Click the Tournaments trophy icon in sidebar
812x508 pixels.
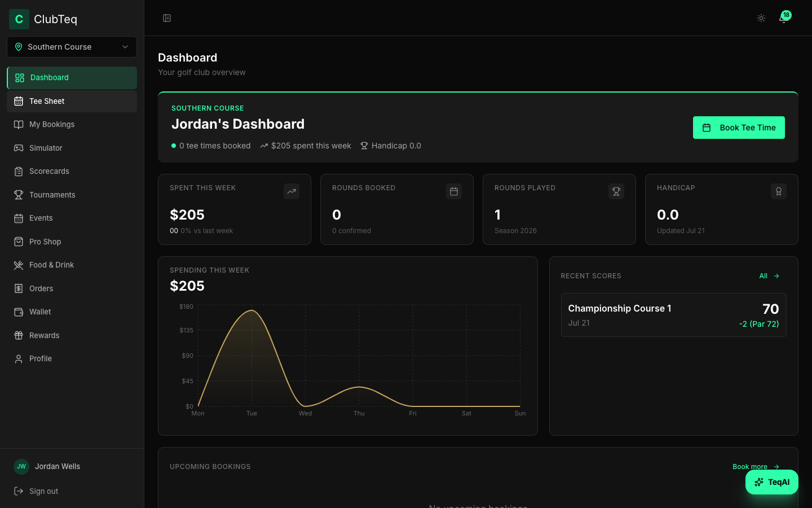tap(19, 195)
